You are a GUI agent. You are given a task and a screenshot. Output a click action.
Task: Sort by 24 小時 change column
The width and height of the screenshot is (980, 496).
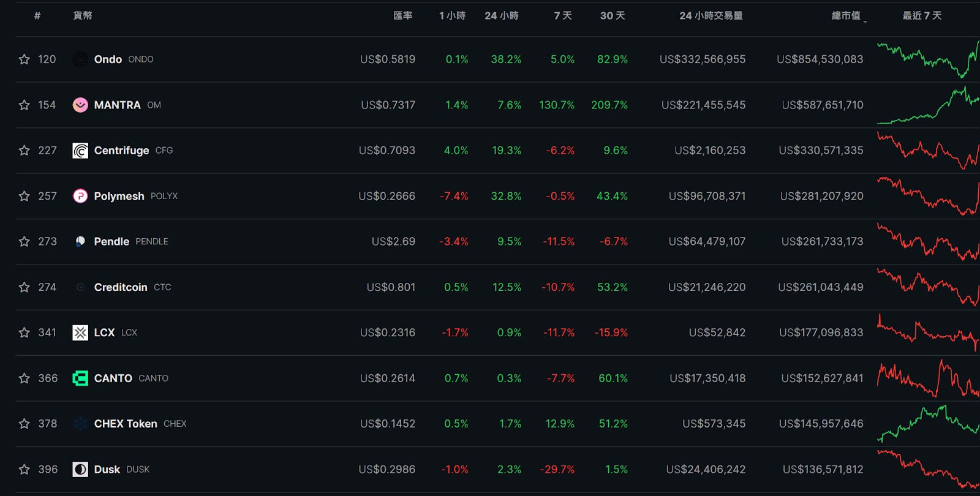[x=502, y=15]
